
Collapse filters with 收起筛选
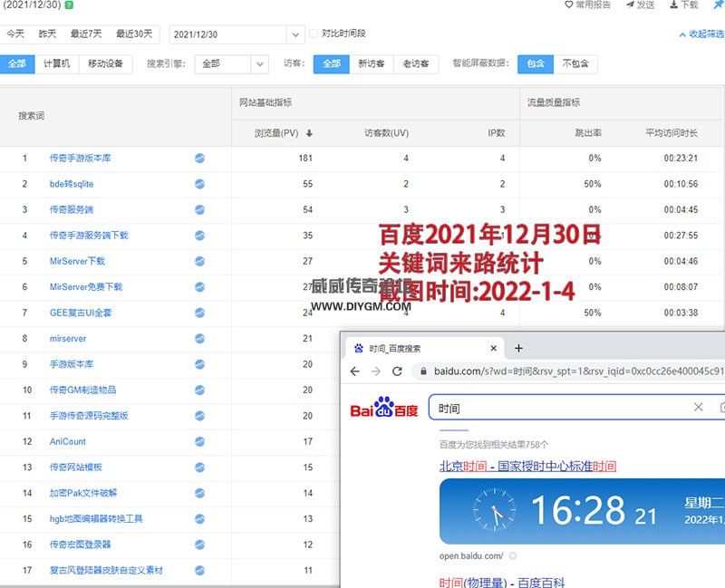point(701,34)
